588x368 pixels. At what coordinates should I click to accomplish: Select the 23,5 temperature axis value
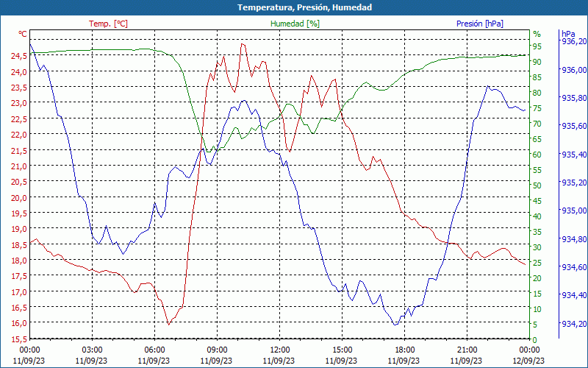pos(19,87)
